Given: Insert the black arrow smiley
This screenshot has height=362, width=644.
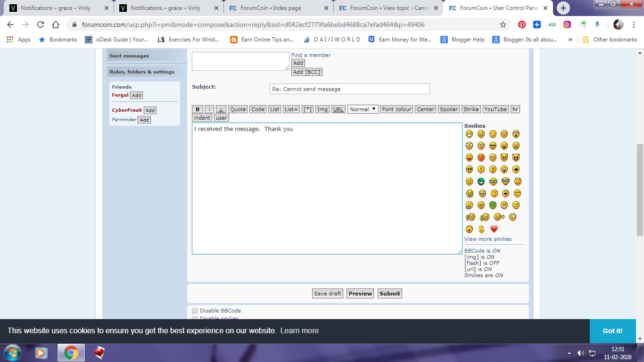Looking at the screenshot, I should (x=516, y=169).
